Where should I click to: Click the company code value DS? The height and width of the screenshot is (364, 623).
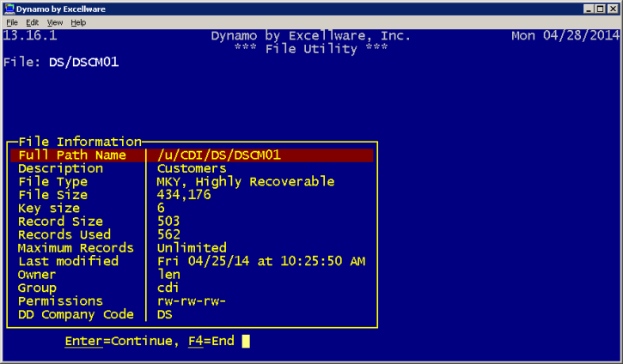(x=165, y=314)
